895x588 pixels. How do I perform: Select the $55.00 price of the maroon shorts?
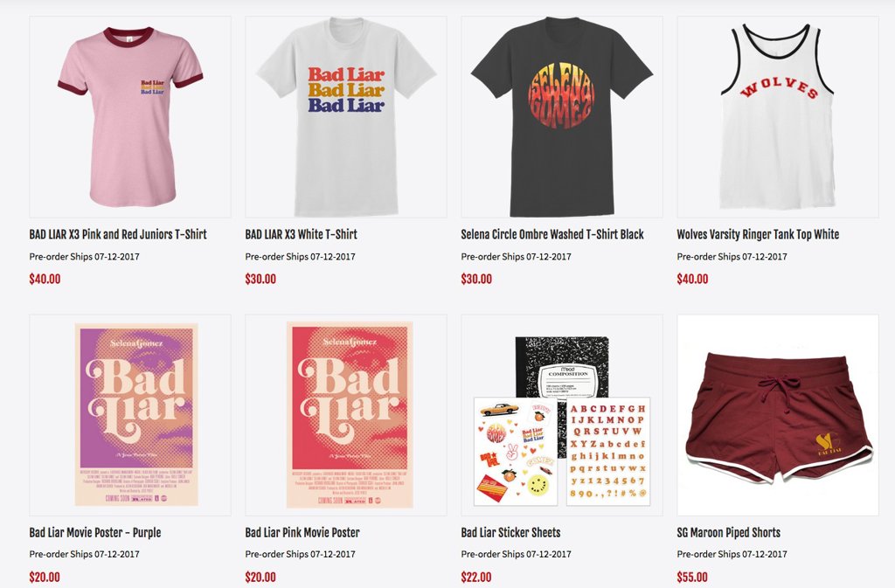pyautogui.click(x=692, y=578)
